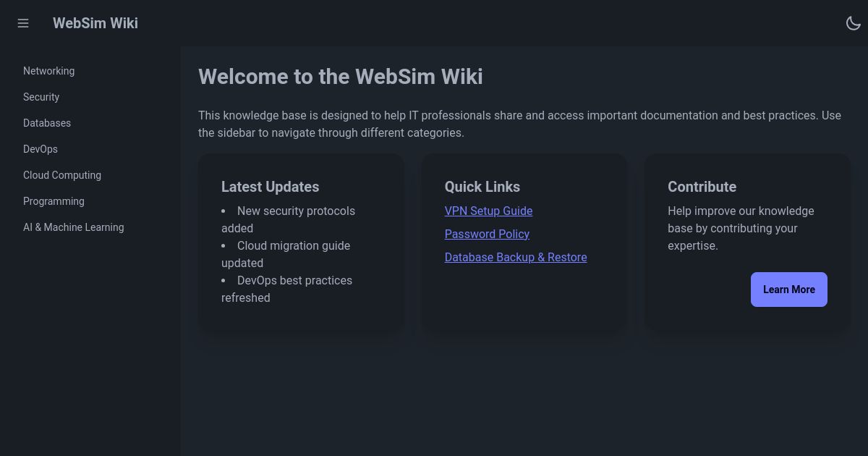Open the Programming section
This screenshot has height=456, width=868.
pos(54,201)
